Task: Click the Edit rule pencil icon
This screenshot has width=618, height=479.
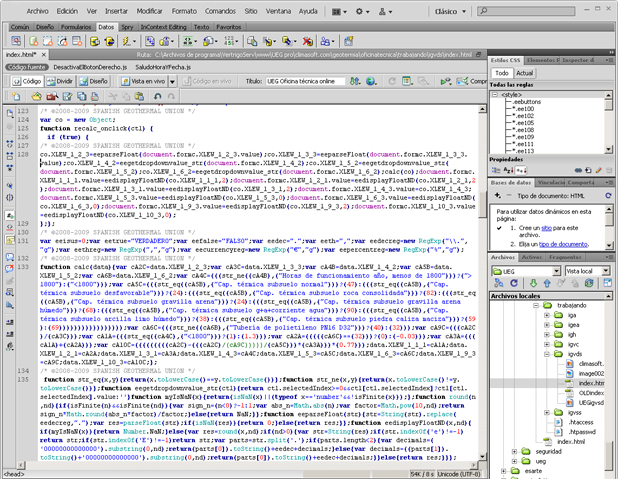Action: (598, 170)
